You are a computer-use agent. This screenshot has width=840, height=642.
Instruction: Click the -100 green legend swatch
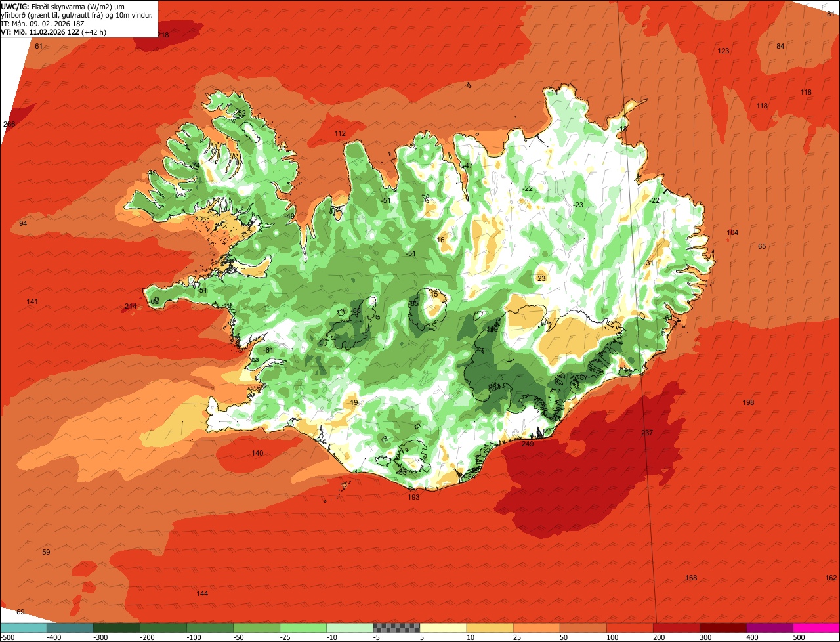click(x=209, y=628)
